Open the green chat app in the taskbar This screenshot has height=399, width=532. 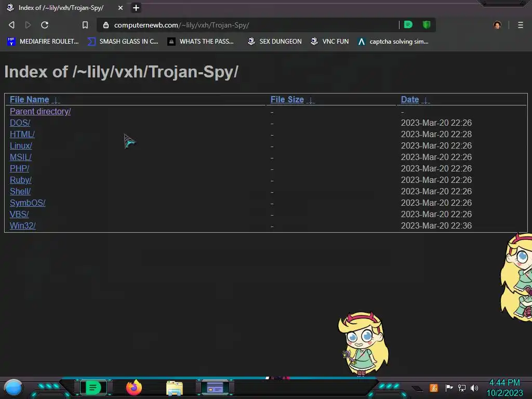point(93,388)
